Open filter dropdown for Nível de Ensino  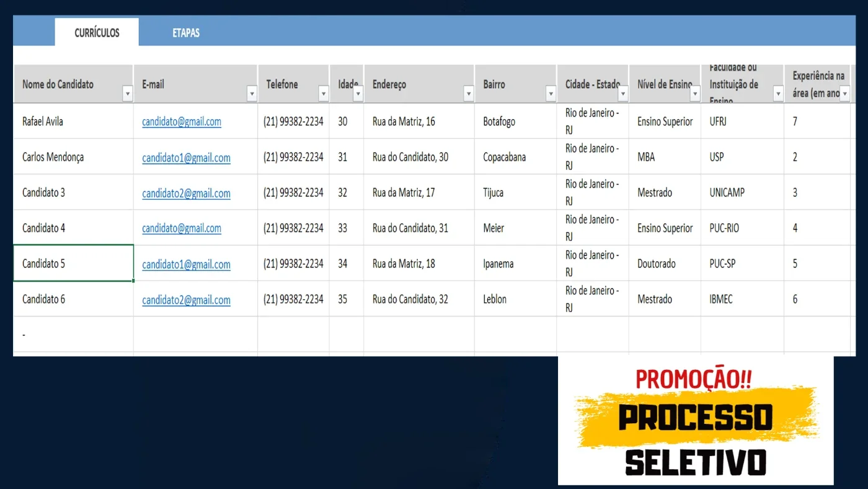point(695,94)
